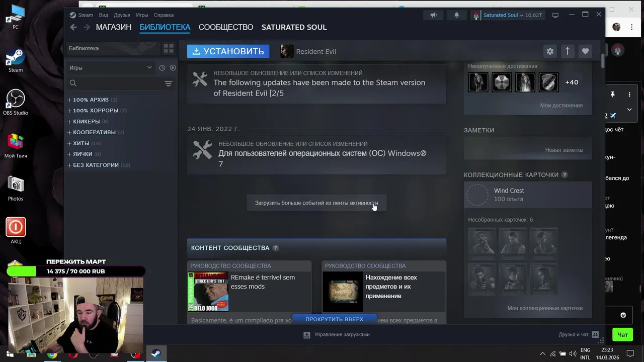Image resolution: width=644 pixels, height=362 pixels.
Task: Open the Игры menu in the menu bar
Action: tap(142, 15)
